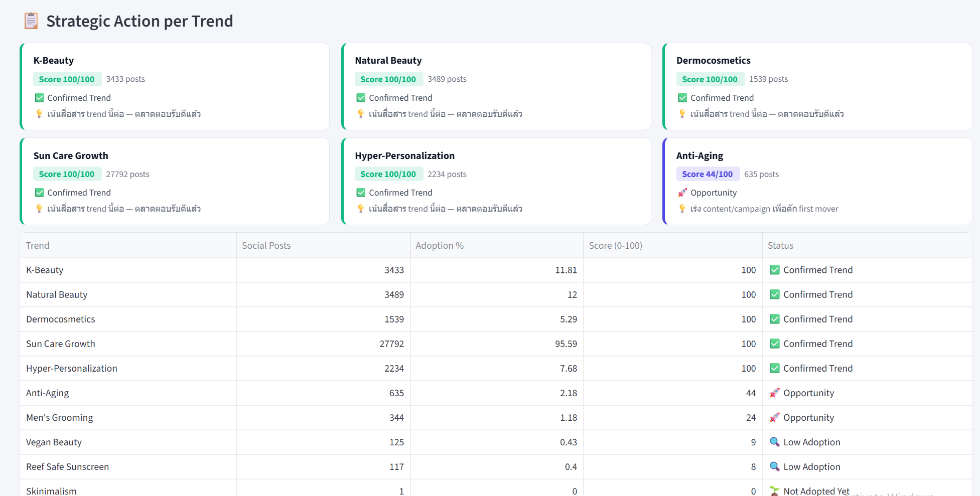
Task: Click the lightbulb icon in K-Beauty card
Action: (39, 114)
